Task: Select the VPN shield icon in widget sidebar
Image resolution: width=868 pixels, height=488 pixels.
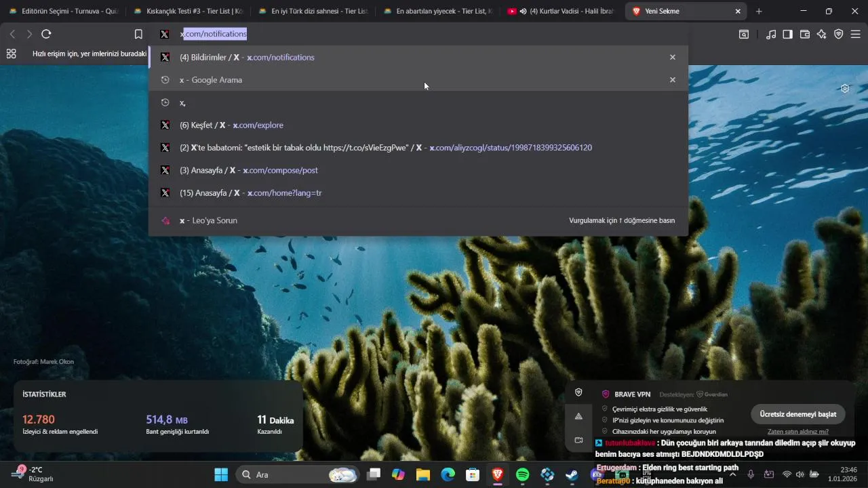Action: (x=578, y=392)
